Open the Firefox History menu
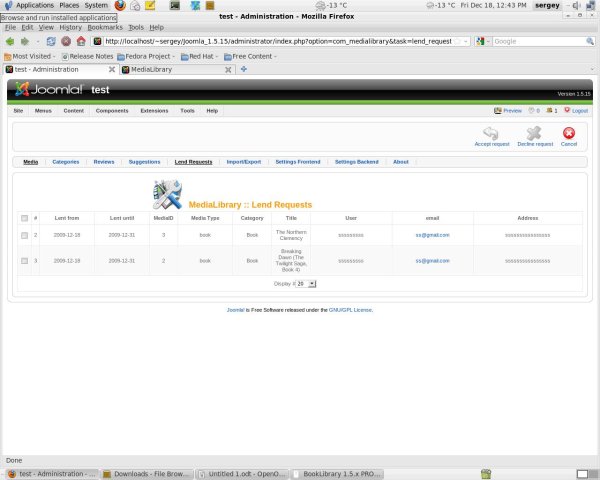 coord(70,28)
